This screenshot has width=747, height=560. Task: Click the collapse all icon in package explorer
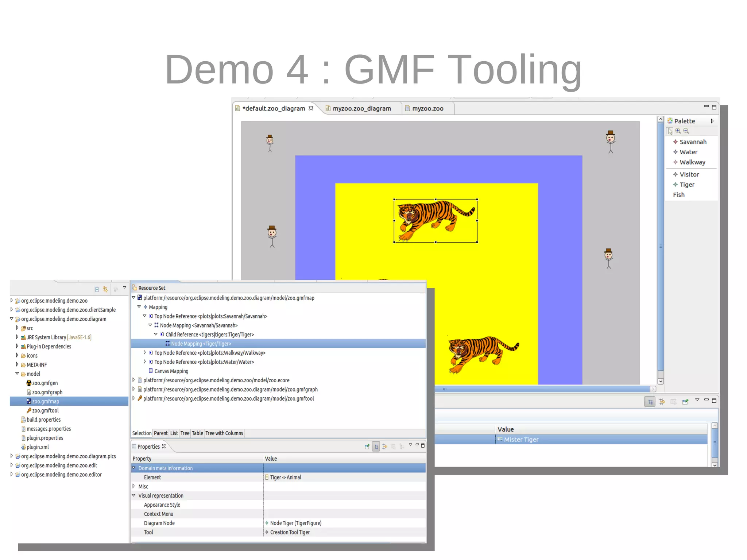pyautogui.click(x=97, y=289)
